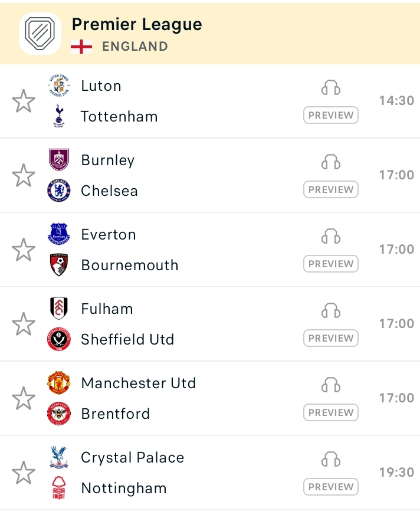Open the Premier League shield logo
The image size is (420, 518).
[x=40, y=34]
